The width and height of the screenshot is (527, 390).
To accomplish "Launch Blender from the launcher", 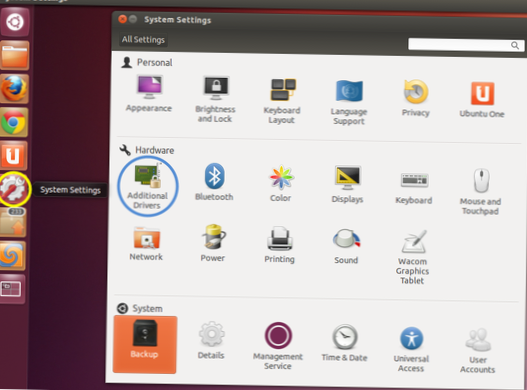I will [12, 256].
